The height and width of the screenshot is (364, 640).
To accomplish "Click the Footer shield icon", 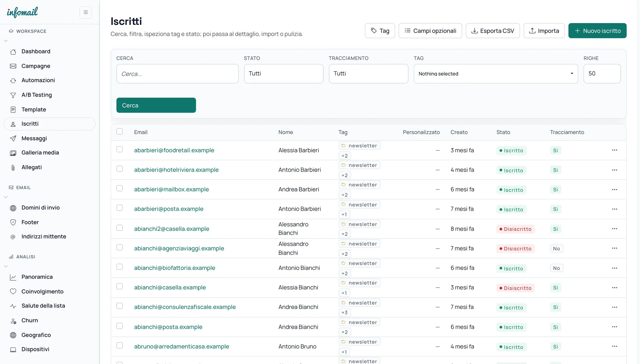I will [13, 222].
